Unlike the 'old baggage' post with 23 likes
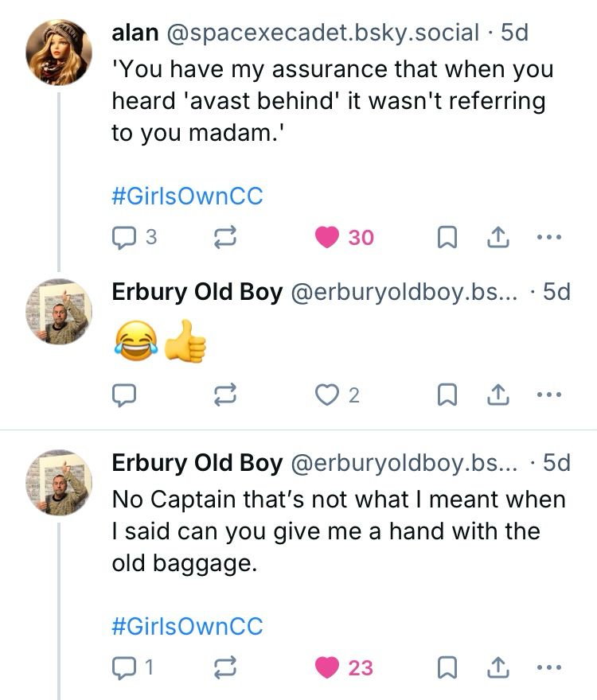597x700 pixels. pos(328,668)
